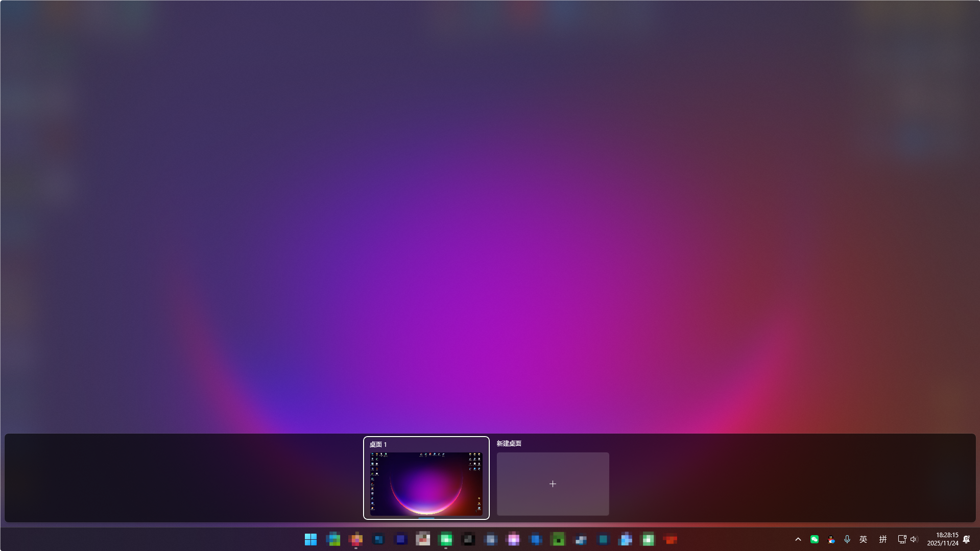Click the 桌面 1 title text
The width and height of the screenshot is (980, 551).
tap(378, 444)
